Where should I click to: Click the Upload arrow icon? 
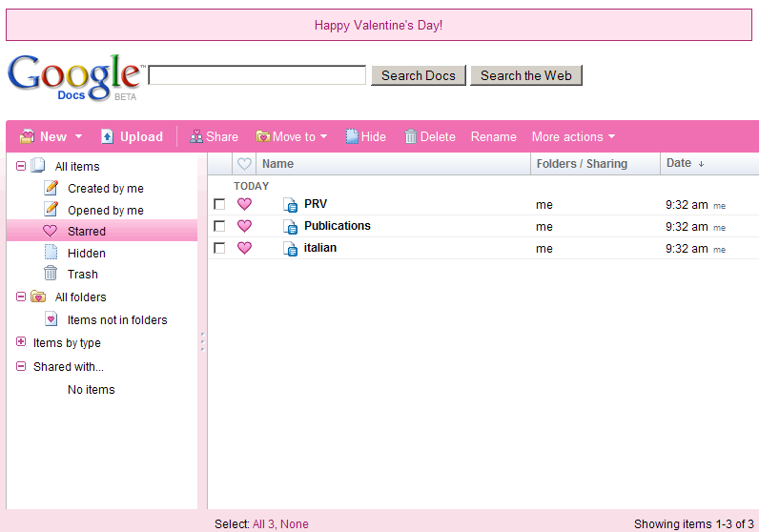(x=107, y=137)
